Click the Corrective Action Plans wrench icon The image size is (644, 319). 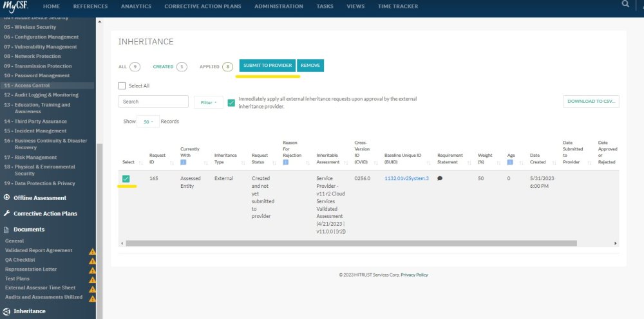(6, 214)
